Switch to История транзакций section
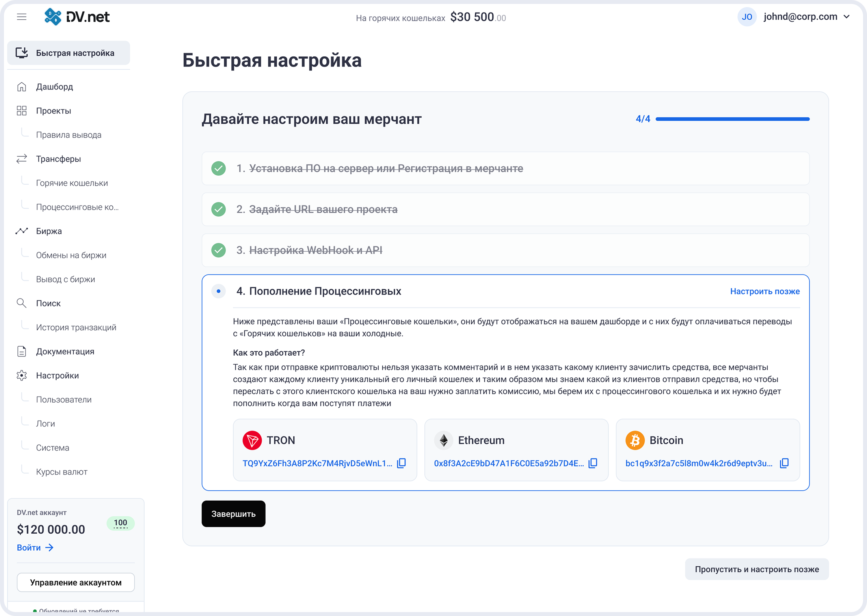Image resolution: width=867 pixels, height=616 pixels. [x=76, y=327]
